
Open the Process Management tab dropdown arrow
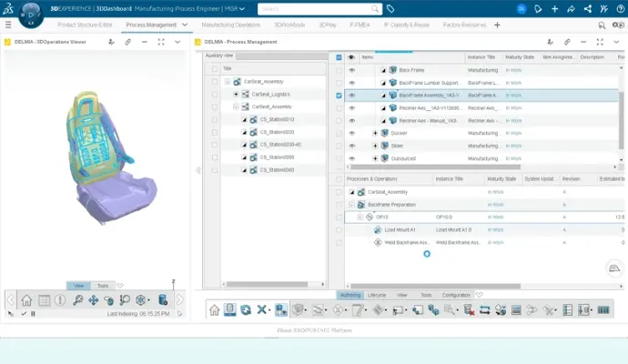[x=185, y=25]
